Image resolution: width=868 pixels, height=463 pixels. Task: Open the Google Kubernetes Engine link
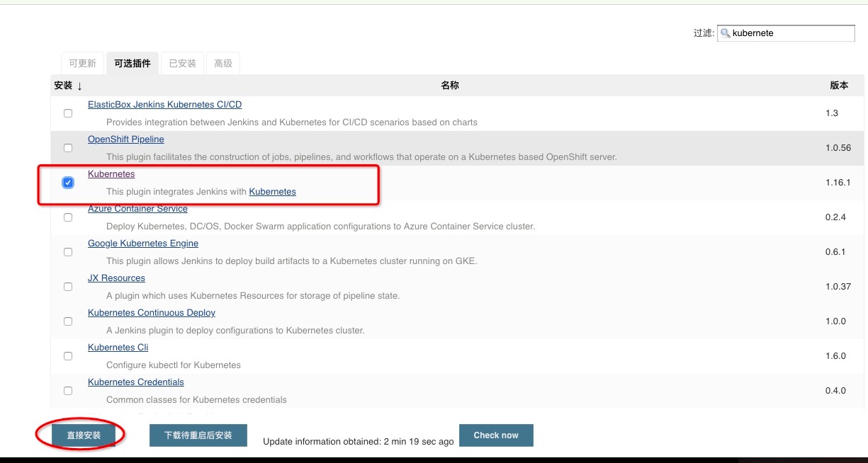pos(143,244)
